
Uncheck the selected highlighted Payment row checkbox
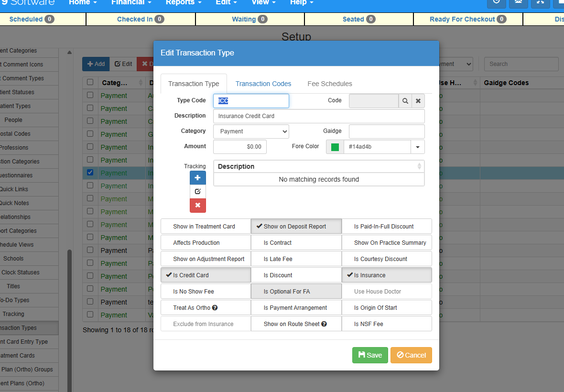tap(90, 173)
